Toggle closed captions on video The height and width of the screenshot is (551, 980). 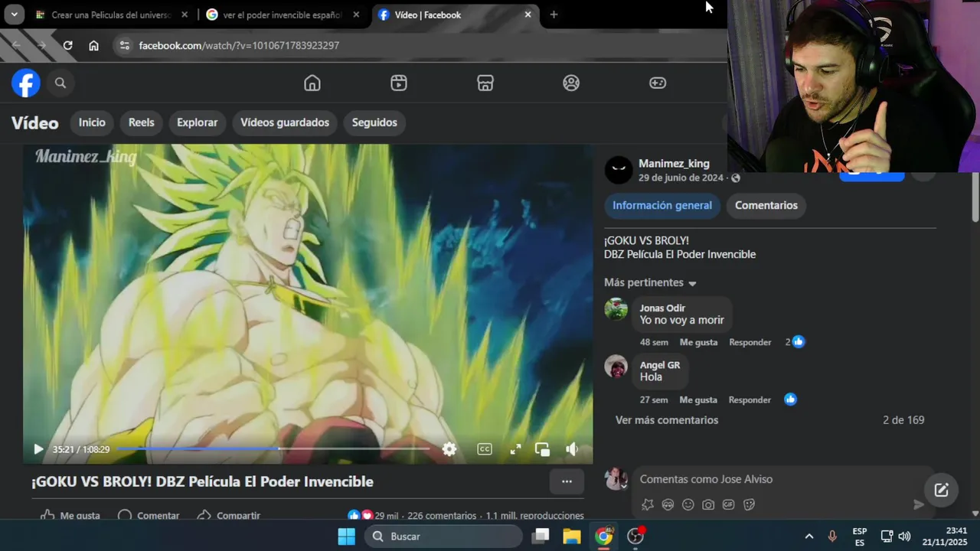click(485, 449)
